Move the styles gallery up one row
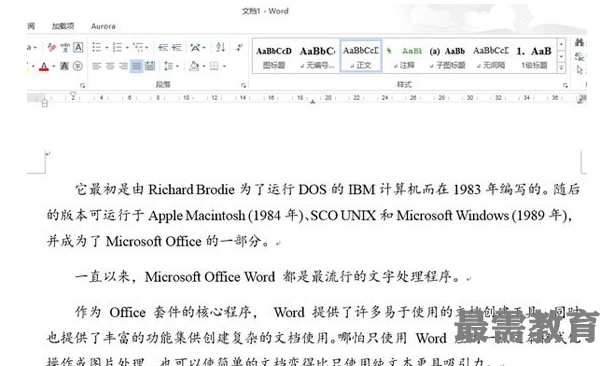606x366 pixels. point(561,44)
